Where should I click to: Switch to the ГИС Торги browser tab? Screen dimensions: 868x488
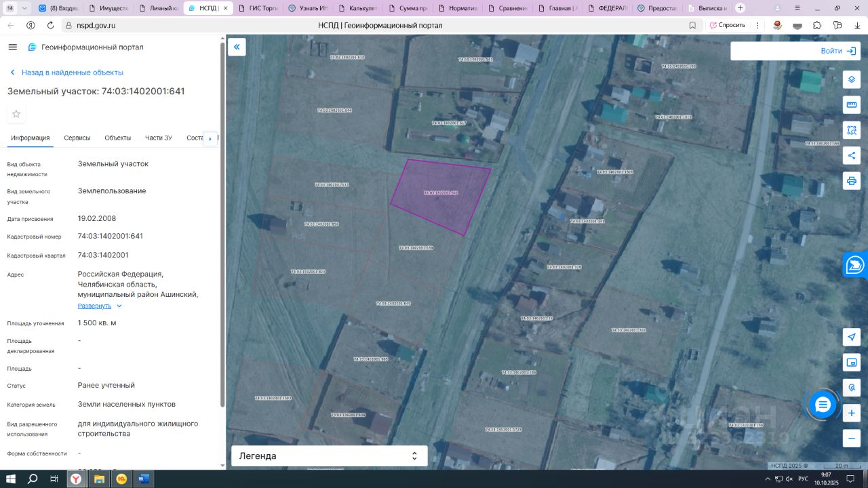[257, 8]
